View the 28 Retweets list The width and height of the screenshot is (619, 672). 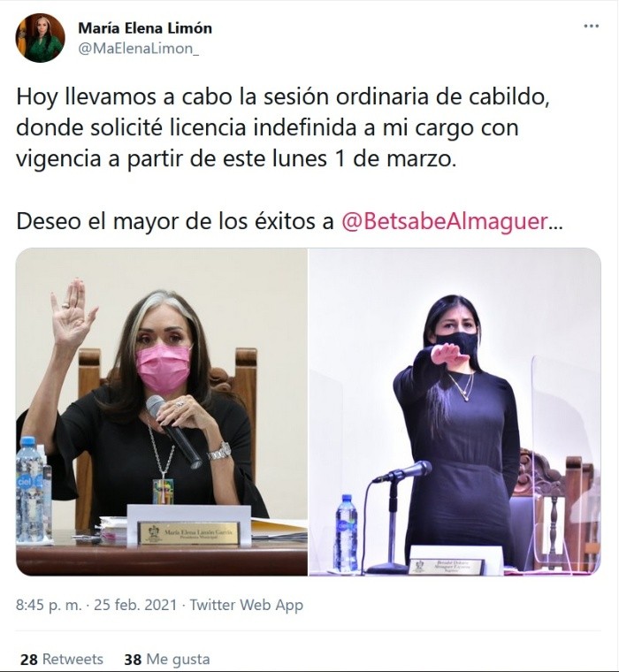[62, 659]
